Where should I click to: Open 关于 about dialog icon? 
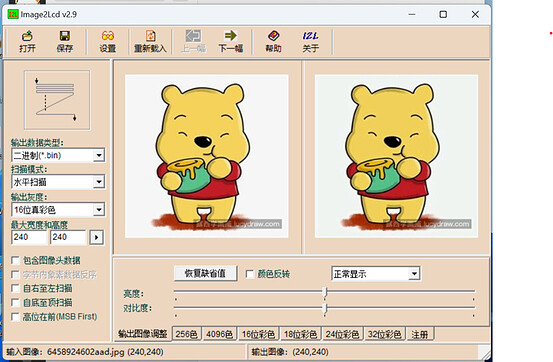[x=310, y=42]
